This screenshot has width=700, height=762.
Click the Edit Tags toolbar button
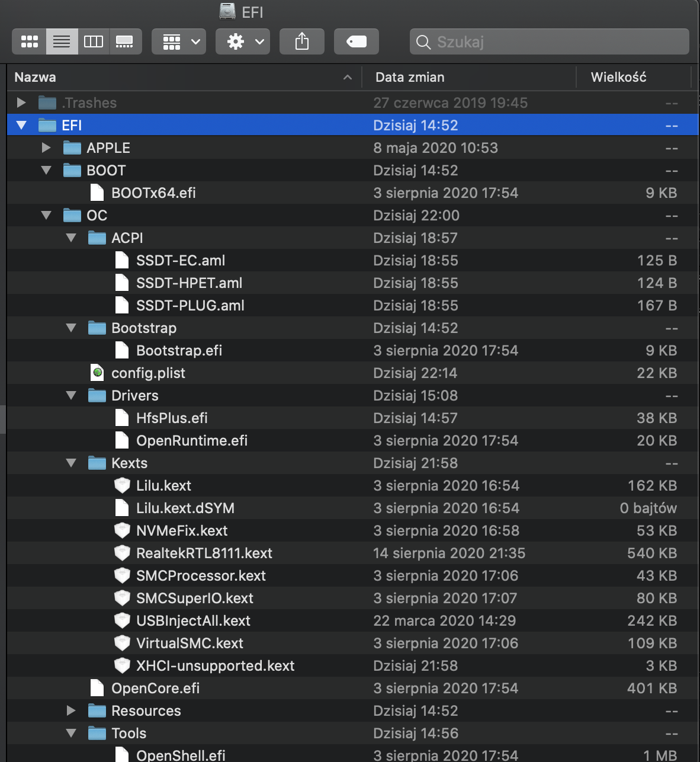coord(356,41)
